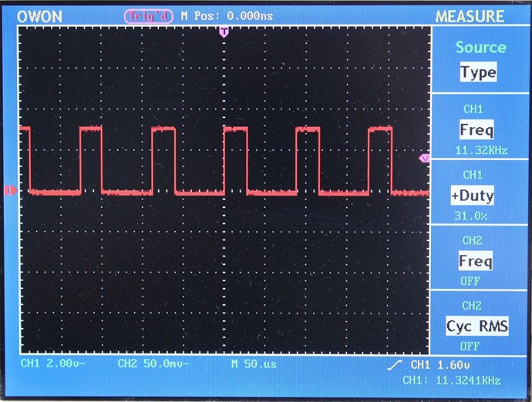This screenshot has width=532, height=402.
Task: Click the rising edge trigger slope icon
Action: tap(395, 365)
